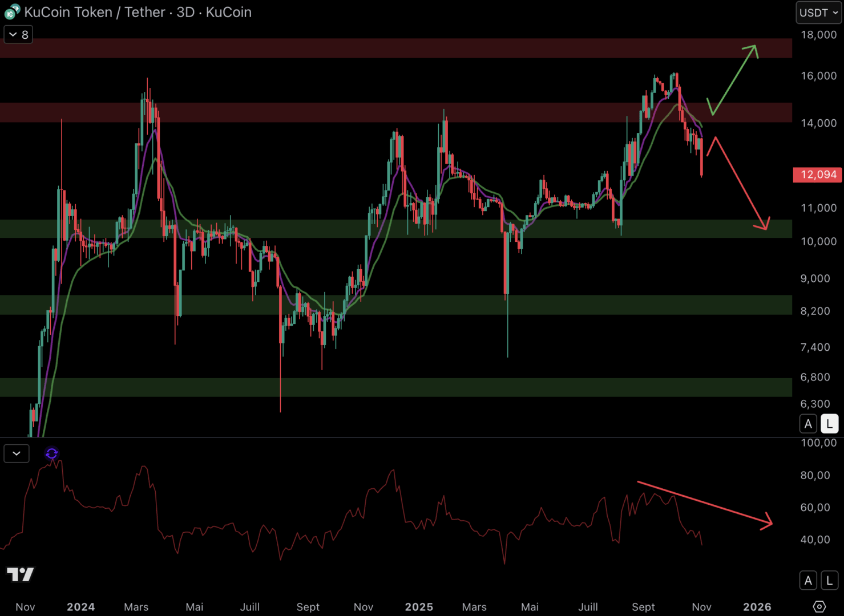
Task: Click the TradingView logo watermark
Action: 21,574
